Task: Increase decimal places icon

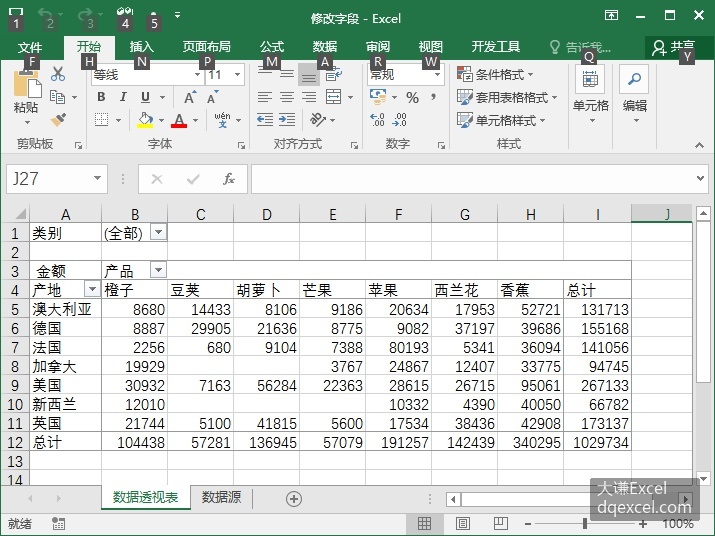Action: tap(377, 120)
